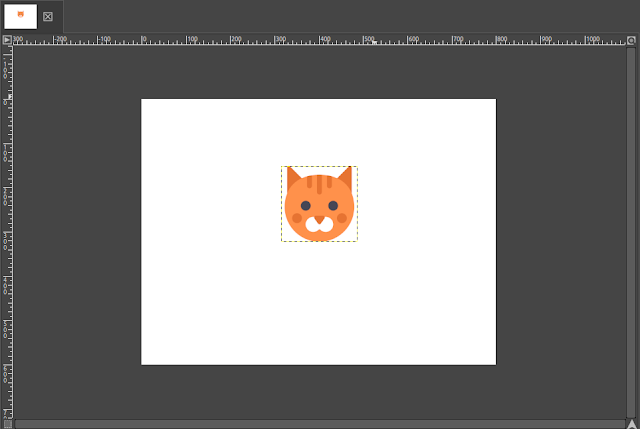This screenshot has width=640, height=429.
Task: Click the dark stripes on cat's forehead
Action: pos(319,184)
